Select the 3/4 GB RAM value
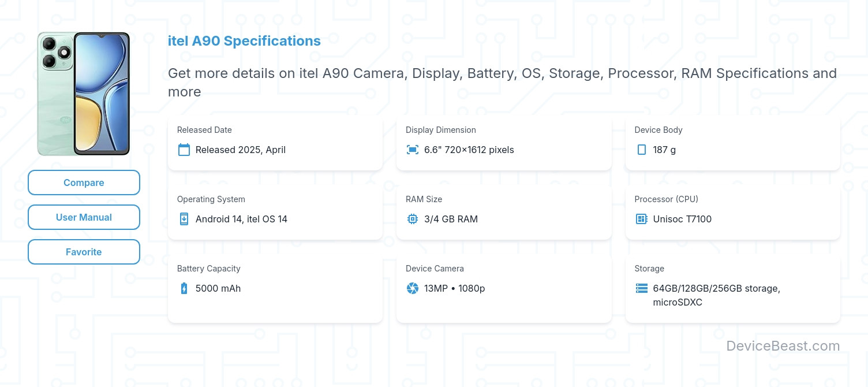The image size is (868, 387). pyautogui.click(x=451, y=219)
